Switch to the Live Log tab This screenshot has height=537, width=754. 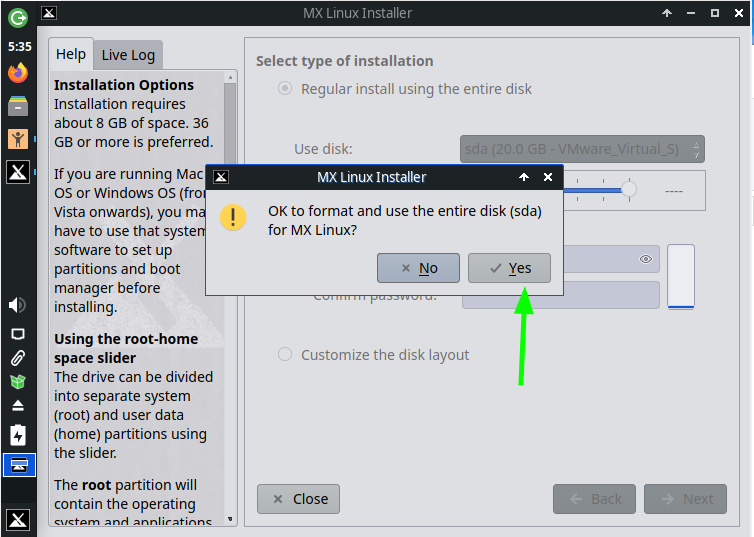pos(128,55)
